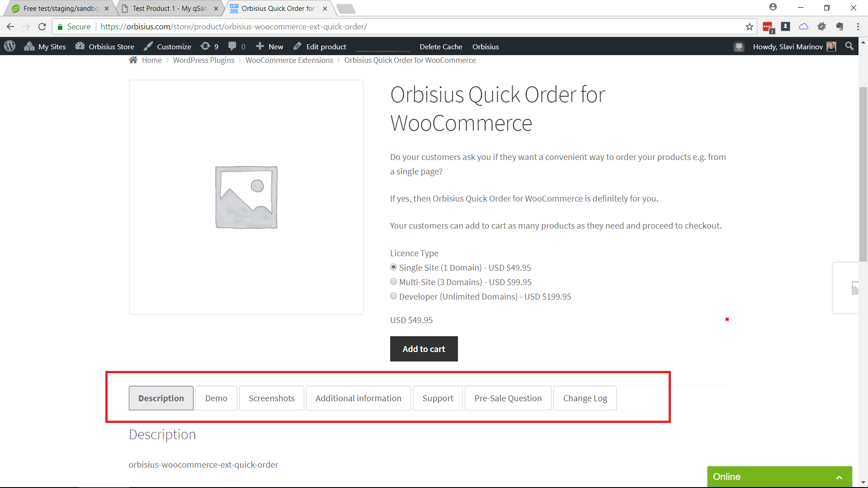Image resolution: width=868 pixels, height=488 pixels.
Task: Switch to the Description tab
Action: tap(161, 398)
